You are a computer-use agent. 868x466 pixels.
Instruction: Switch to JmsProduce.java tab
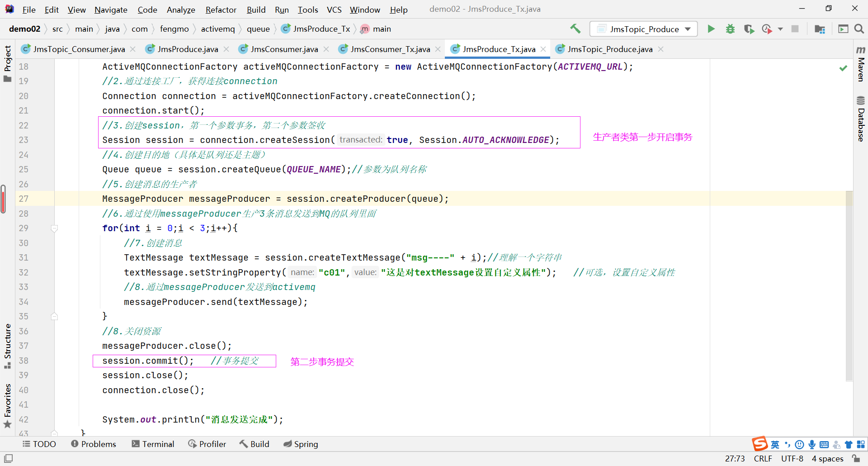[x=188, y=49]
